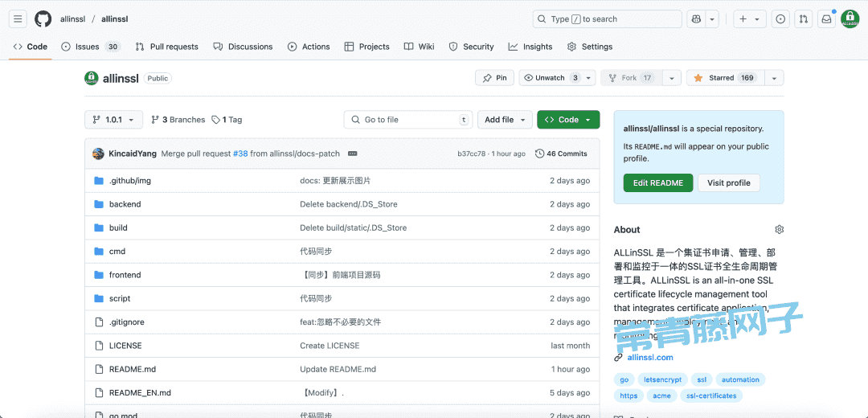868x418 pixels.
Task: Open the README_EN.md file
Action: [140, 392]
